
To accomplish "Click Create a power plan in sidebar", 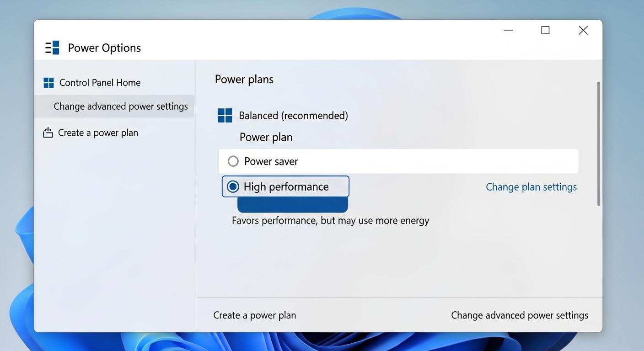I will pos(98,132).
